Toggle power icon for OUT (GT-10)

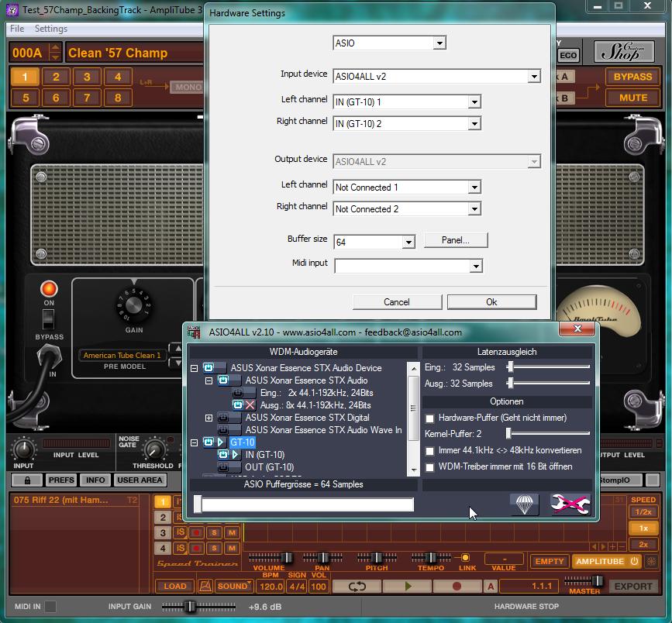point(223,467)
